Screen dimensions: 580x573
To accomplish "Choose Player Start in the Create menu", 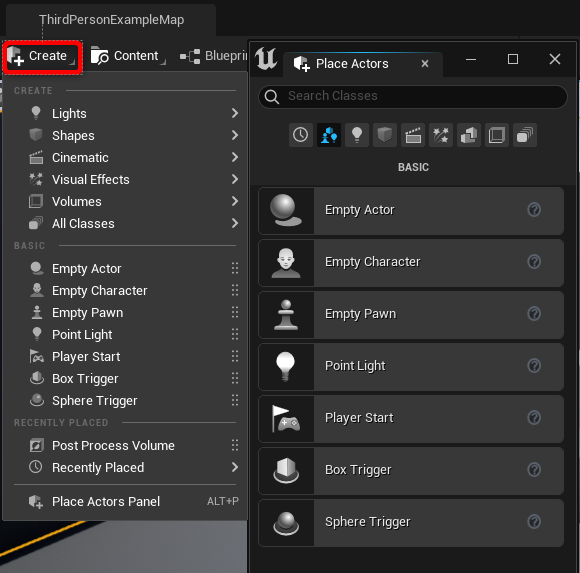I will 125,357.
